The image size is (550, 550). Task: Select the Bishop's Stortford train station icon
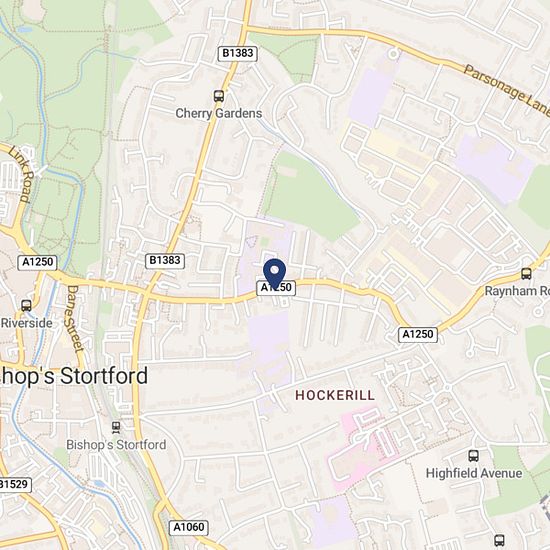pyautogui.click(x=116, y=427)
